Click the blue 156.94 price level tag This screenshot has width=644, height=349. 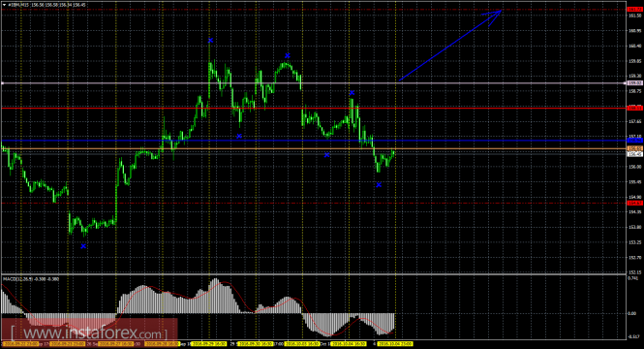(635, 141)
